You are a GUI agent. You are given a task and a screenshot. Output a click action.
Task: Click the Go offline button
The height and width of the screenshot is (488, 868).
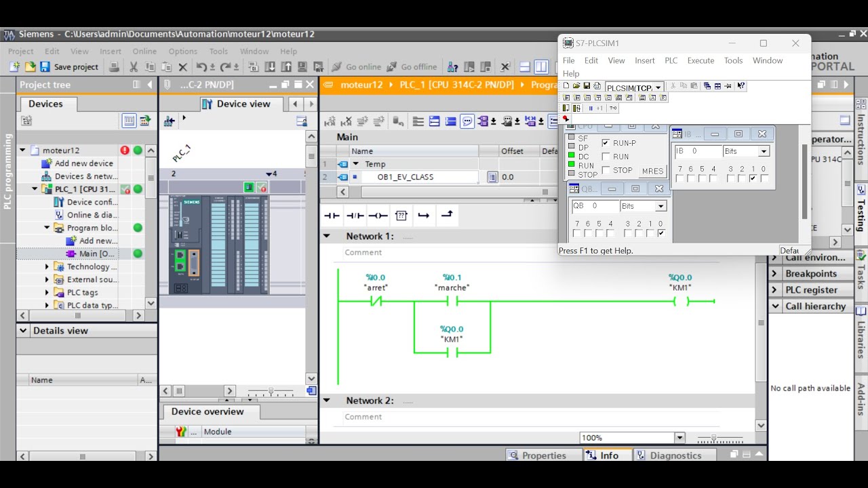pyautogui.click(x=412, y=67)
